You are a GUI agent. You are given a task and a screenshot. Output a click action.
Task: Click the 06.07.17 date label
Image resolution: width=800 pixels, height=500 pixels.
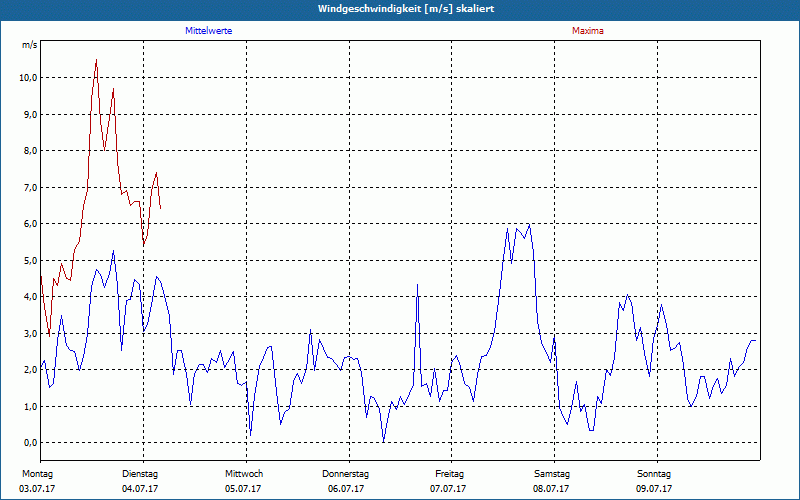point(346,489)
